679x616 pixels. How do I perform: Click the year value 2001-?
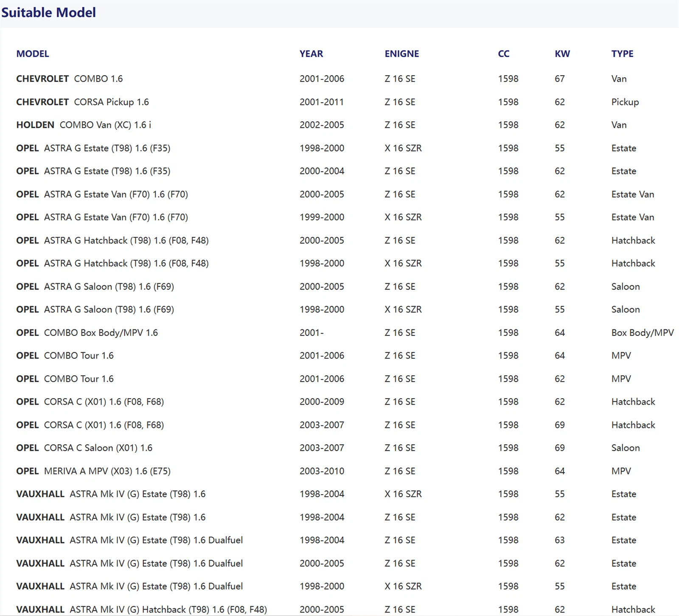coord(311,333)
